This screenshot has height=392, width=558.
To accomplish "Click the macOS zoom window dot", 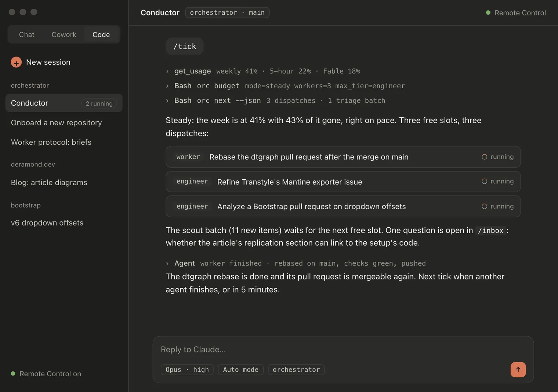I will coord(34,12).
